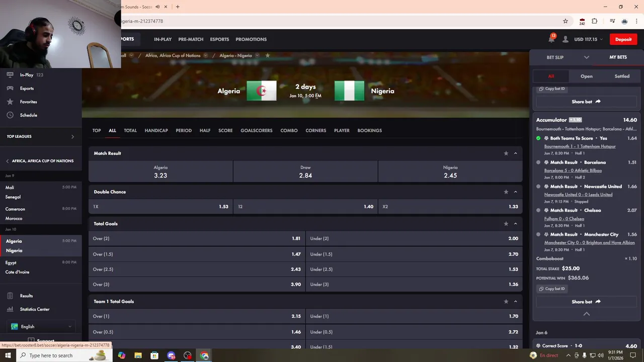
Task: Copy bet ID of the accumulator bet
Action: (552, 289)
